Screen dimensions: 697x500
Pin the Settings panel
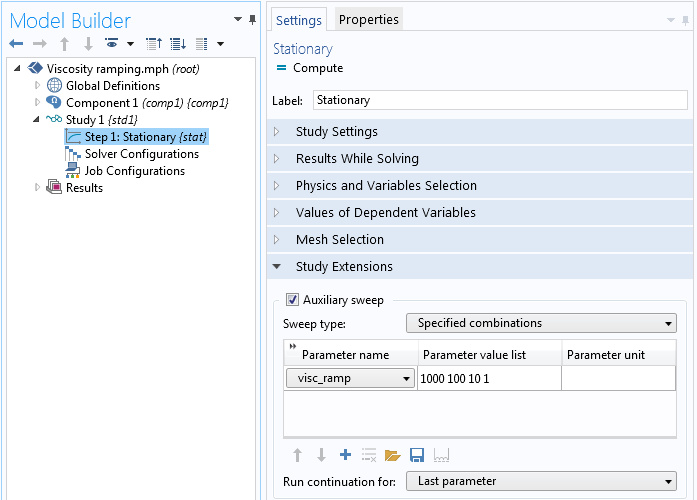[685, 20]
